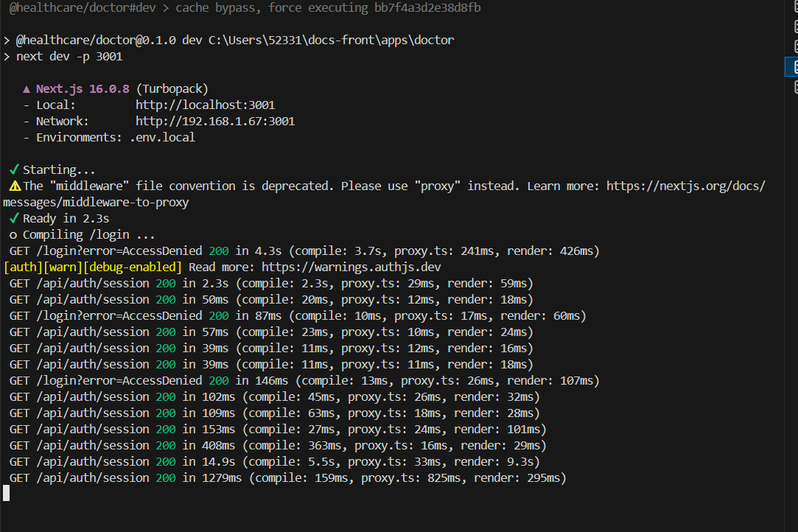Click the session log line taking 1279ms
The height and width of the screenshot is (532, 798).
coord(287,478)
